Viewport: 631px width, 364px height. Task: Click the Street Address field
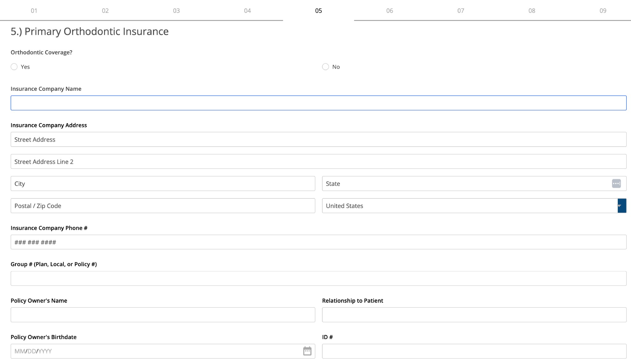point(319,139)
